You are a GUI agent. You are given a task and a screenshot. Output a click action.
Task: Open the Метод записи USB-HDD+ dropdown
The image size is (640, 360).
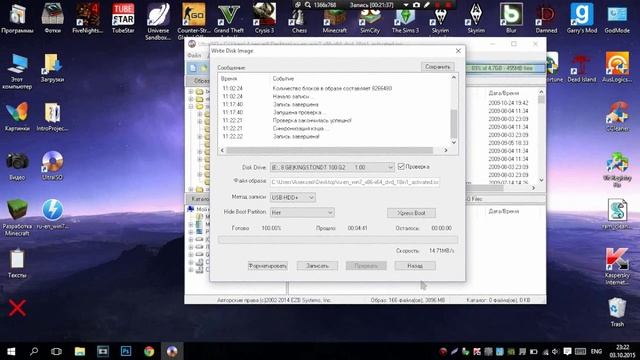[293, 198]
